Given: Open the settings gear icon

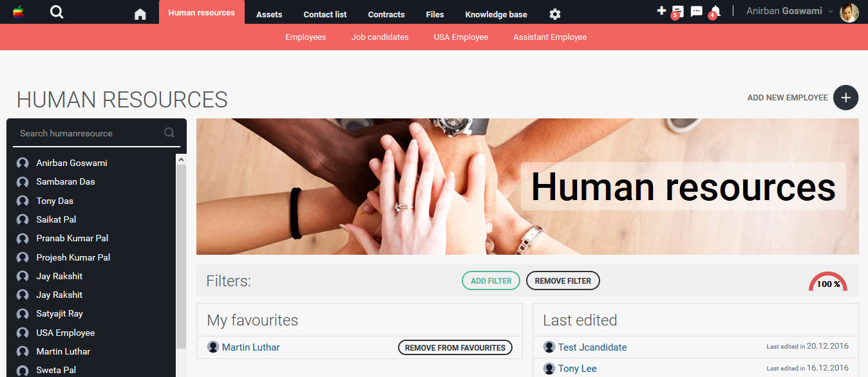Looking at the screenshot, I should (555, 14).
